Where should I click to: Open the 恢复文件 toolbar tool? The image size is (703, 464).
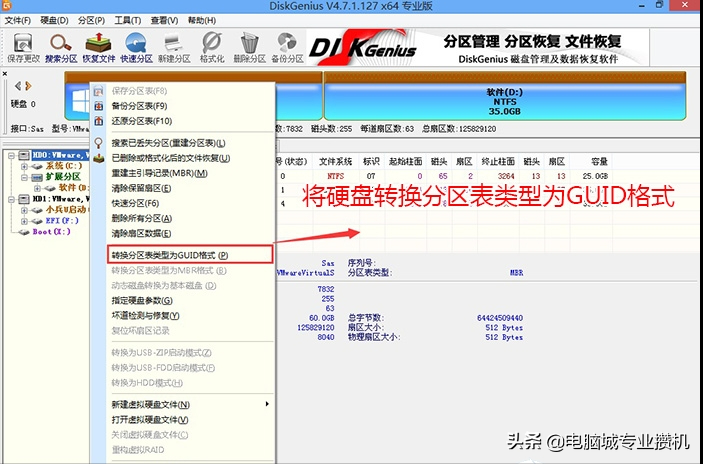point(99,48)
